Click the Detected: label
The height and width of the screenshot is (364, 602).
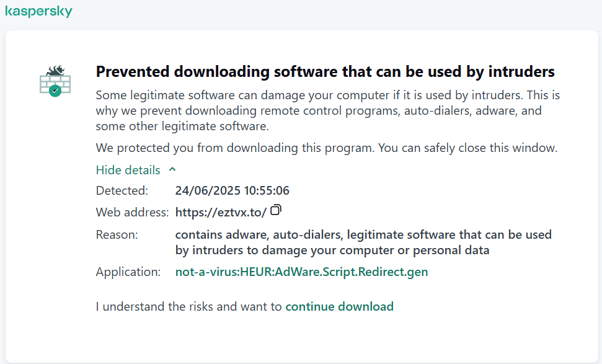point(122,190)
